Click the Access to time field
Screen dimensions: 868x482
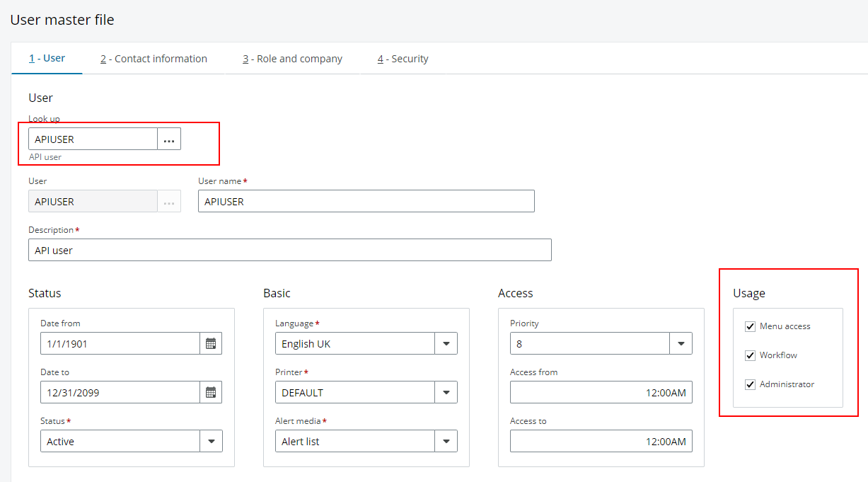pos(601,442)
